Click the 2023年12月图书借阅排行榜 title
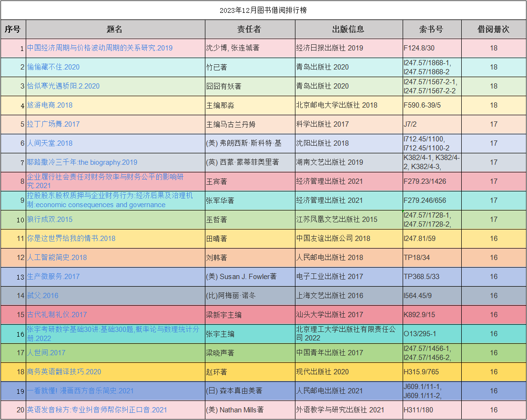This screenshot has width=527, height=420. click(263, 10)
